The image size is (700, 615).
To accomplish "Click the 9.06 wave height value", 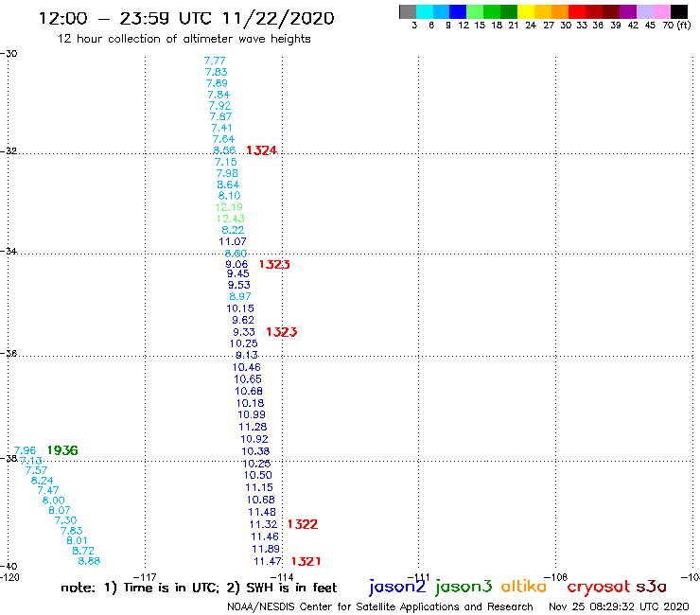I will (x=236, y=264).
